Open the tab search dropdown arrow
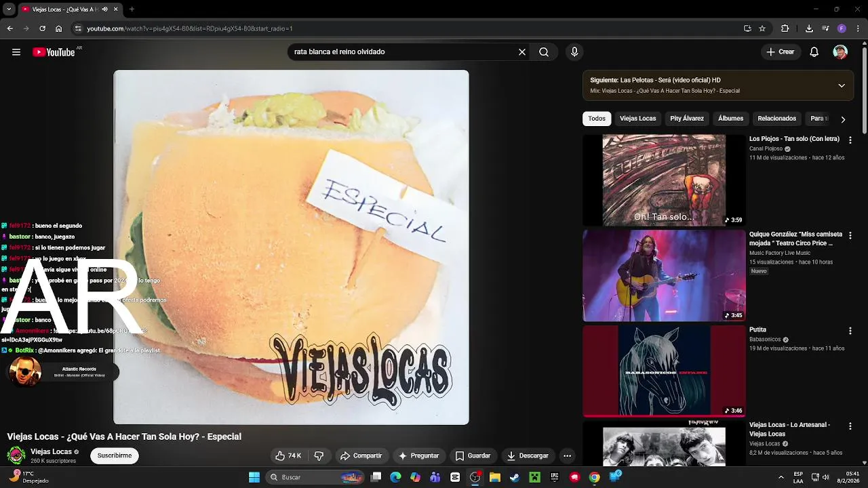Viewport: 868px width, 488px height. pyautogui.click(x=9, y=9)
